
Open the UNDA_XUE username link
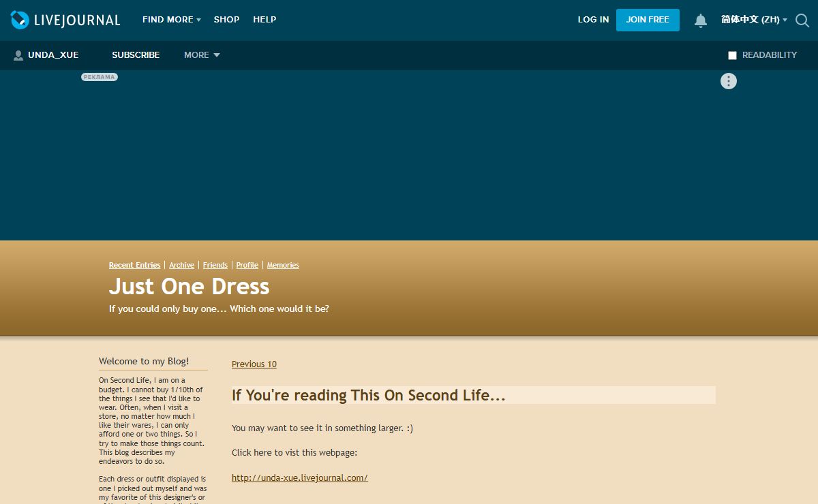tap(53, 55)
